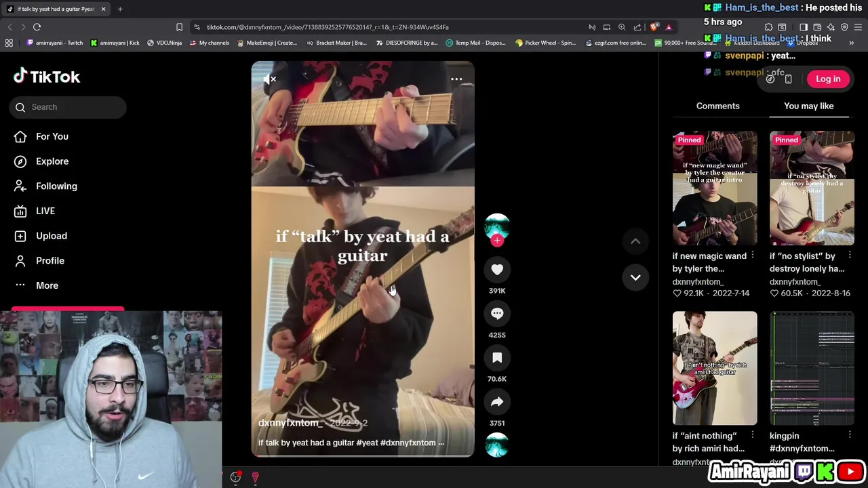Open the kingpin video thumbnail
The image size is (868, 488).
click(x=812, y=368)
